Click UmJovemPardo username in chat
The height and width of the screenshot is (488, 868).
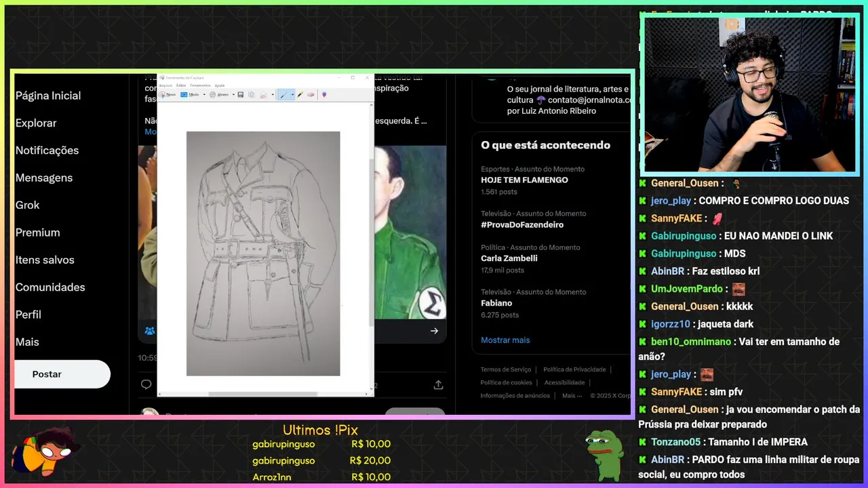coord(687,289)
